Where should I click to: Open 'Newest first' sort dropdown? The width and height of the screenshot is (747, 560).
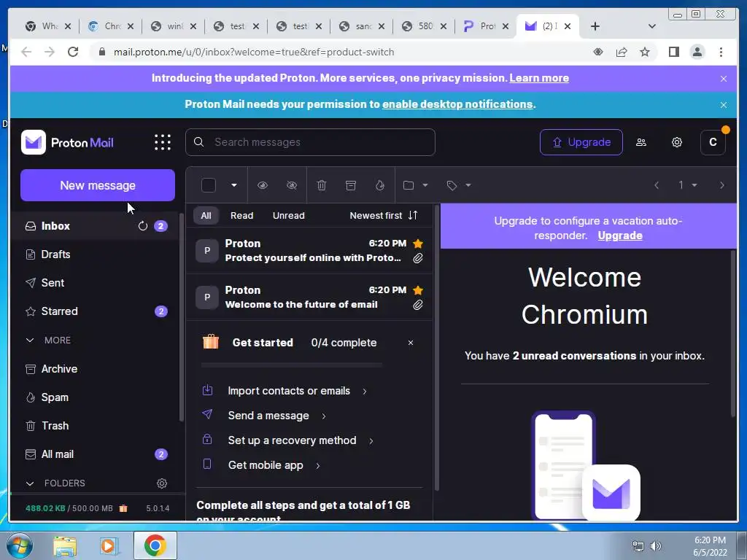tap(384, 215)
